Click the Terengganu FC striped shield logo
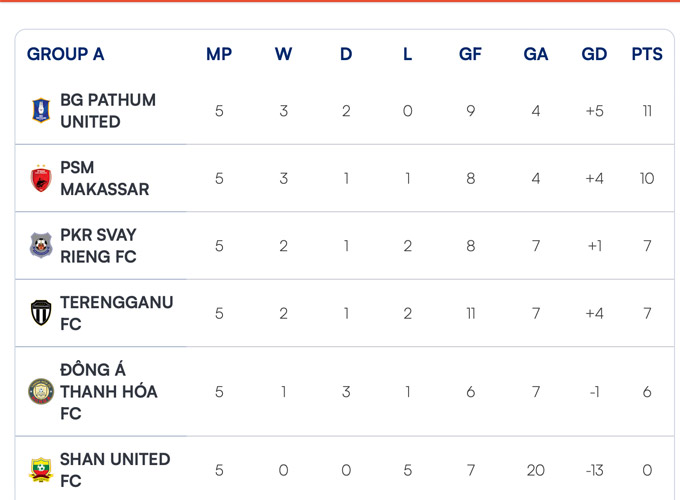This screenshot has width=680, height=500. pyautogui.click(x=41, y=313)
